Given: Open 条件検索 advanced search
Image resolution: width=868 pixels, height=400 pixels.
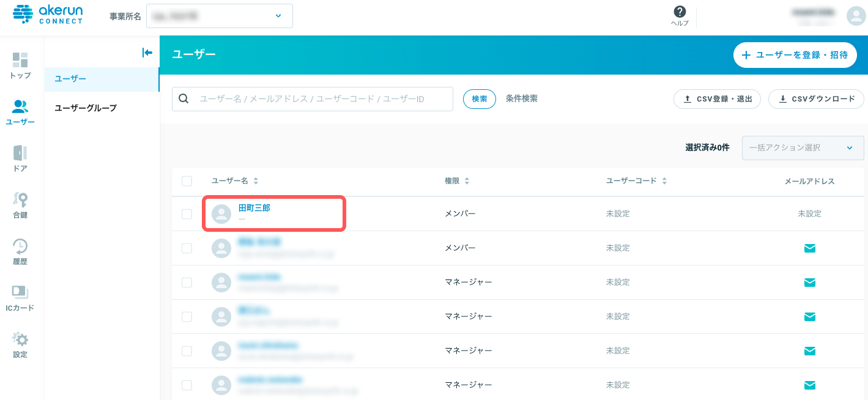Looking at the screenshot, I should (522, 98).
